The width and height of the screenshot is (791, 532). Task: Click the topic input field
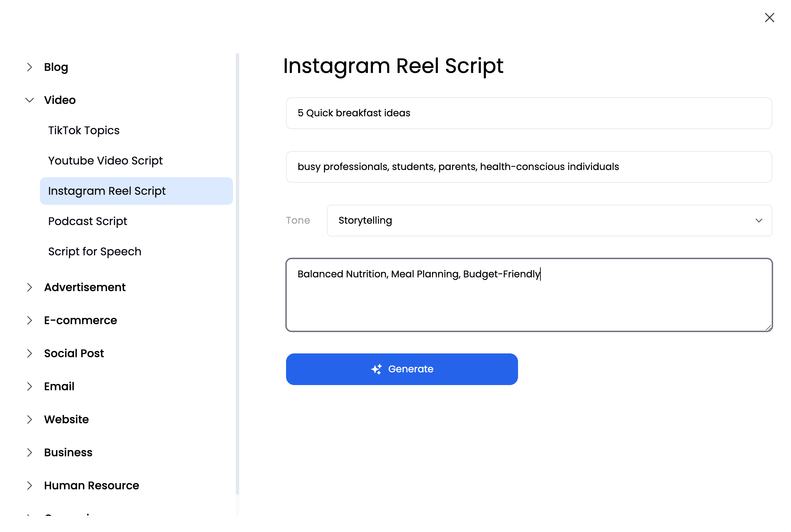click(x=528, y=113)
